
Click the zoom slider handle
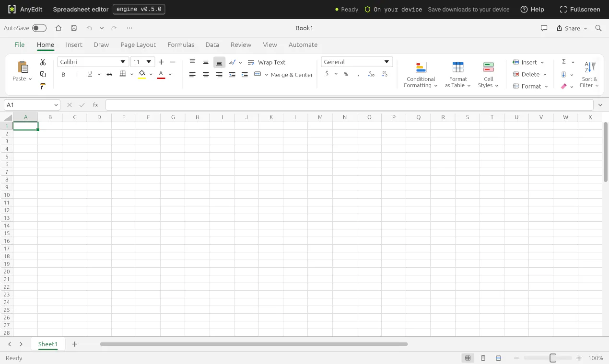pos(553,358)
